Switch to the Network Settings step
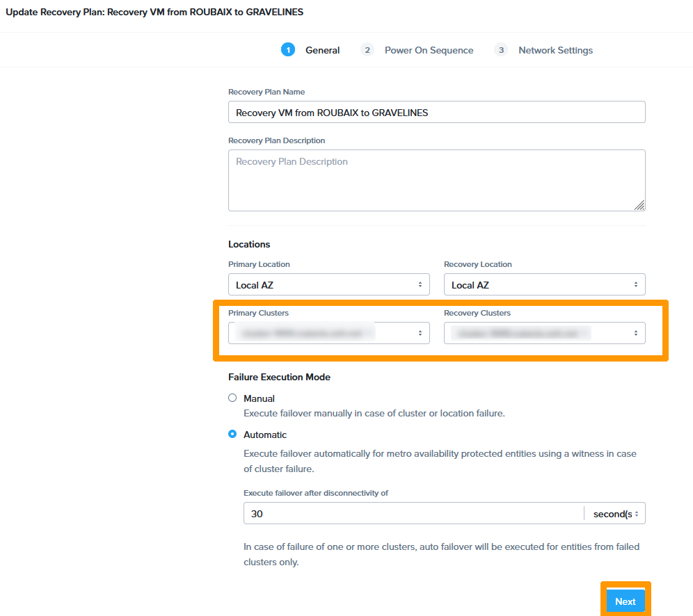 click(x=555, y=49)
